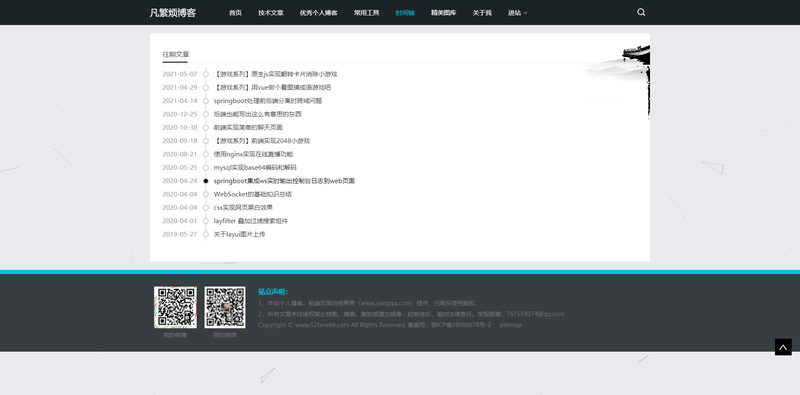
Task: Open article springboot处理前后端分离时跨域问题
Action: [268, 101]
